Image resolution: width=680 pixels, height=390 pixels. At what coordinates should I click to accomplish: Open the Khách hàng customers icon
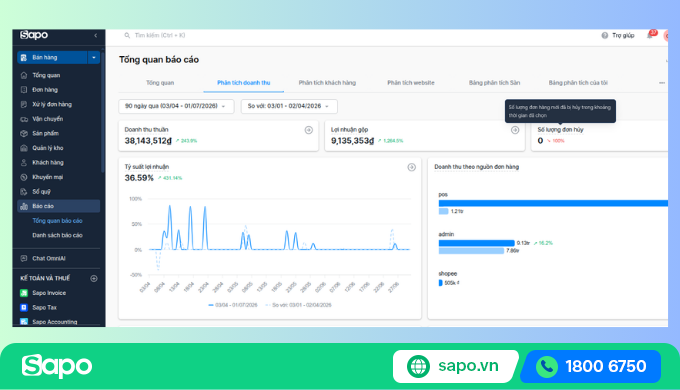tap(24, 162)
